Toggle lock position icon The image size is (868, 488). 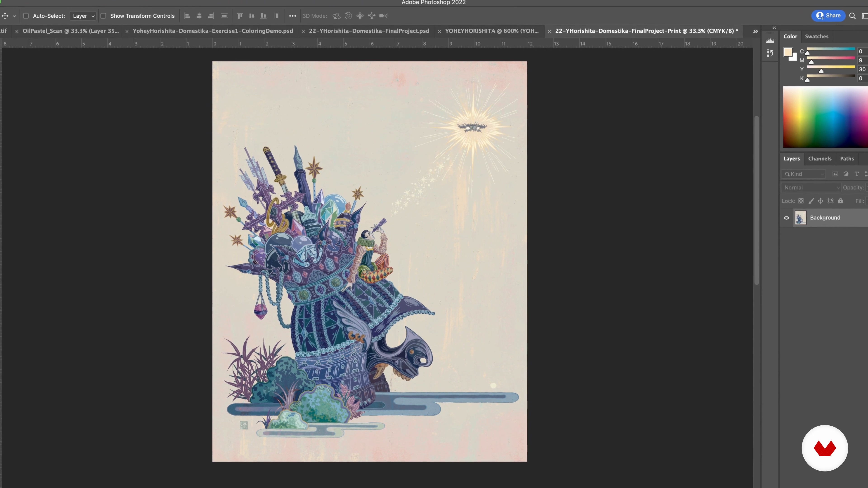point(821,201)
